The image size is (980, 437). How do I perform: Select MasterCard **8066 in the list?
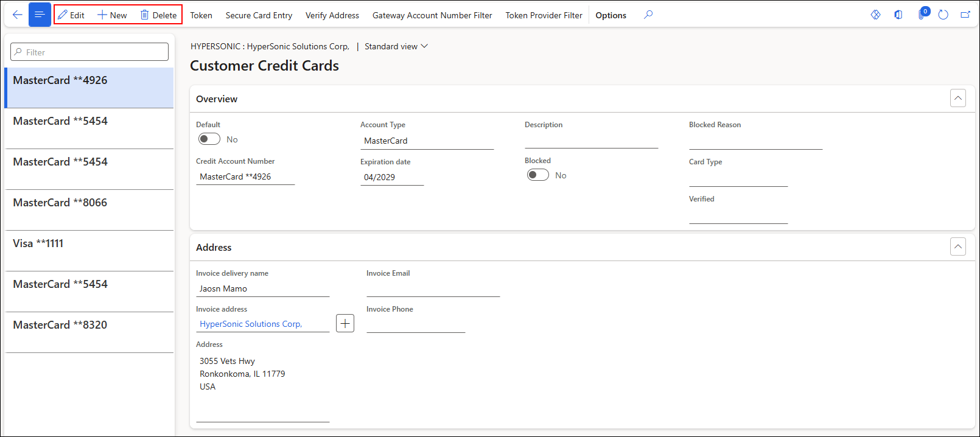[89, 210]
